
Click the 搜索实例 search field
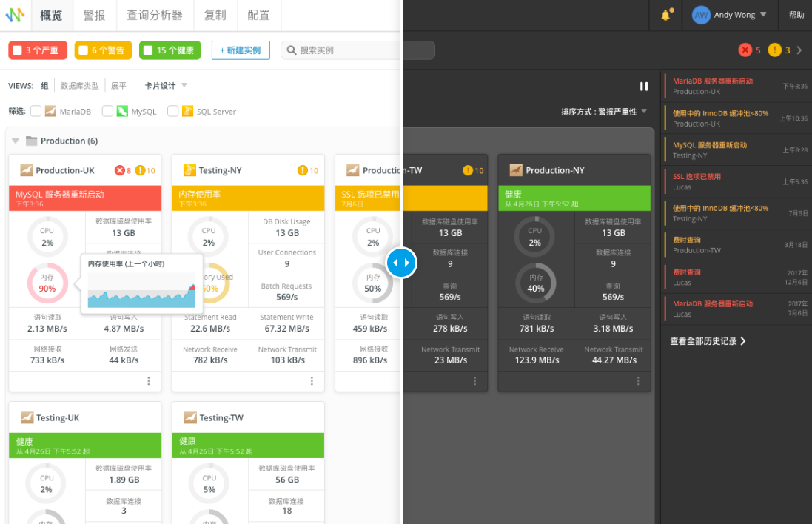(x=358, y=50)
